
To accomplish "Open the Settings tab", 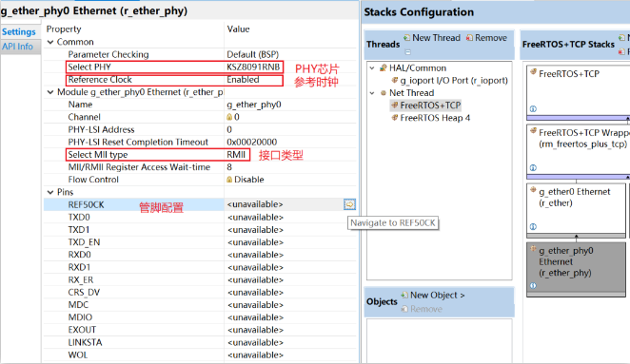I will click(x=19, y=31).
